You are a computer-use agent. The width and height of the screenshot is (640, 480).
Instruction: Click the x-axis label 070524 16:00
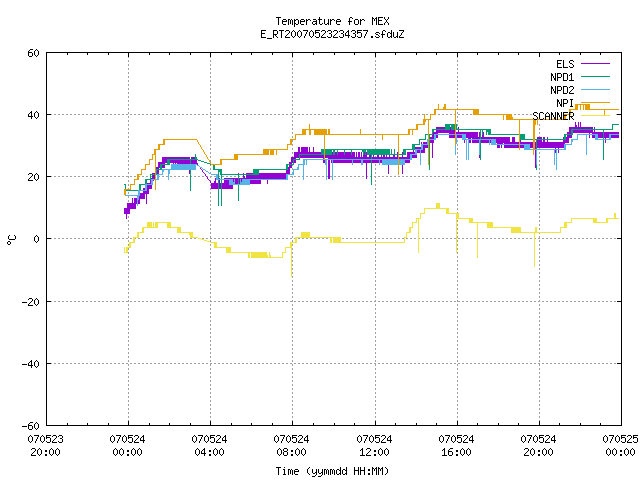(x=456, y=446)
